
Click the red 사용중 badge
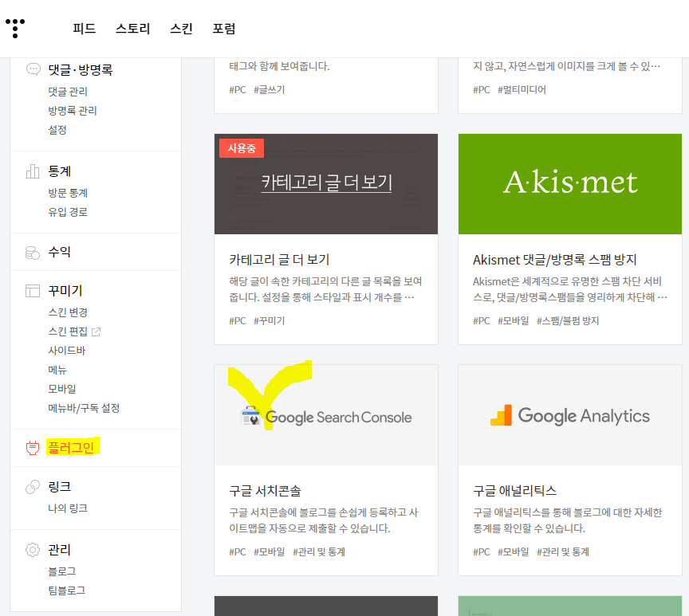pos(242,148)
